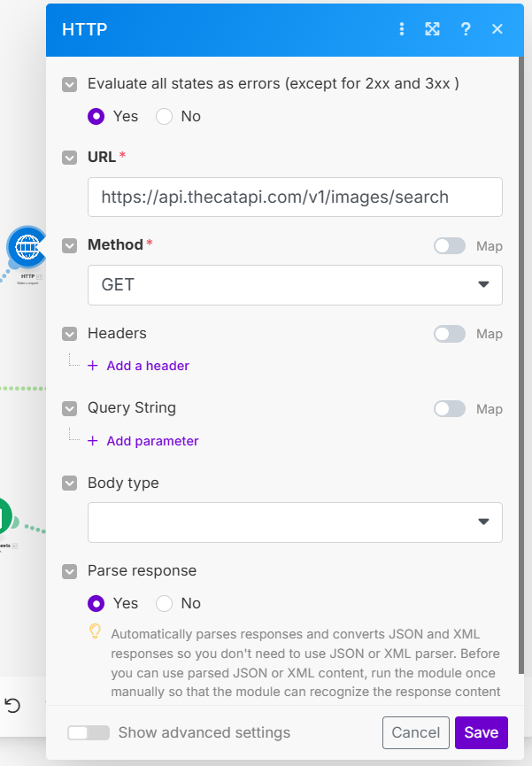
Task: Collapse the URL field section
Action: coord(69,158)
